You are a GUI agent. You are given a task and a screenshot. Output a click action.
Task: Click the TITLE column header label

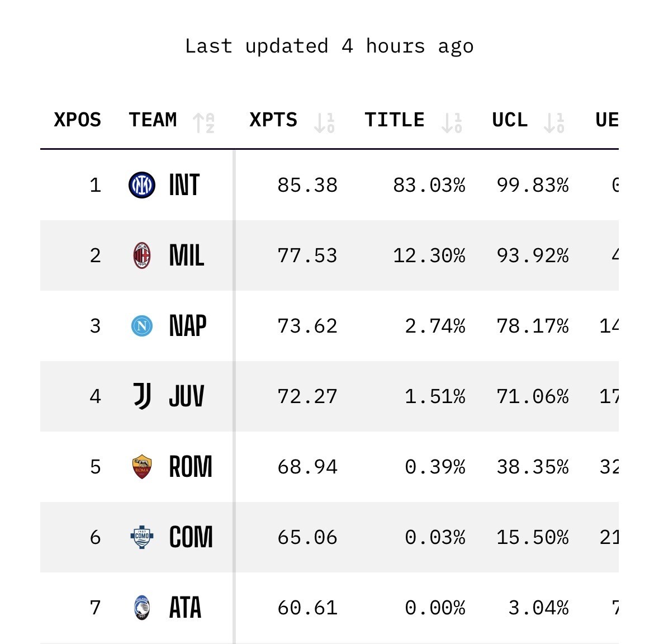click(395, 120)
